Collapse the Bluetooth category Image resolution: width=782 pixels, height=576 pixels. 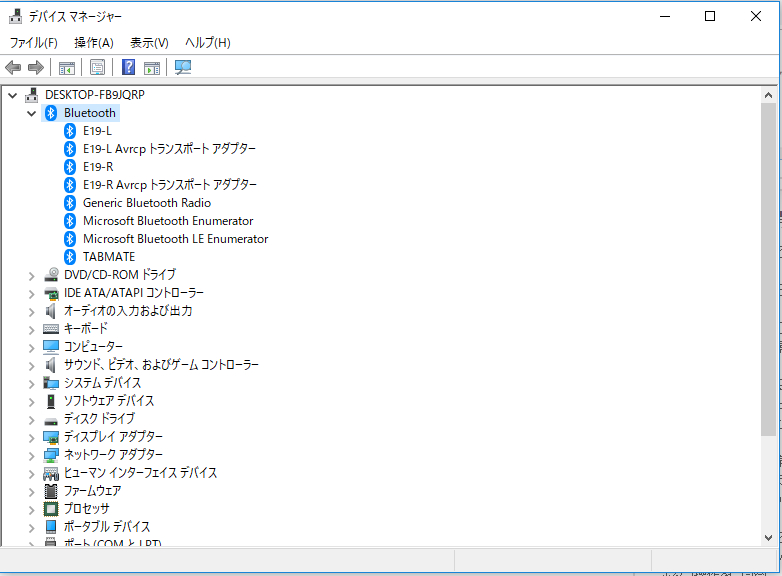(x=31, y=113)
